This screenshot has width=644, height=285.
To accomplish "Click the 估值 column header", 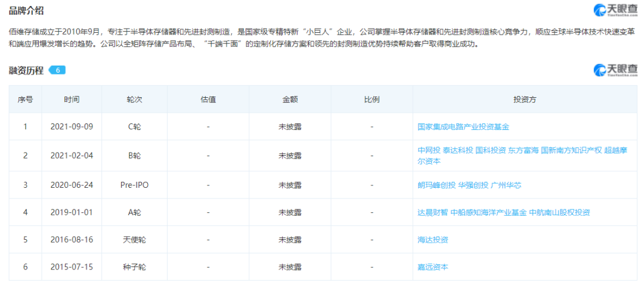I will [208, 100].
